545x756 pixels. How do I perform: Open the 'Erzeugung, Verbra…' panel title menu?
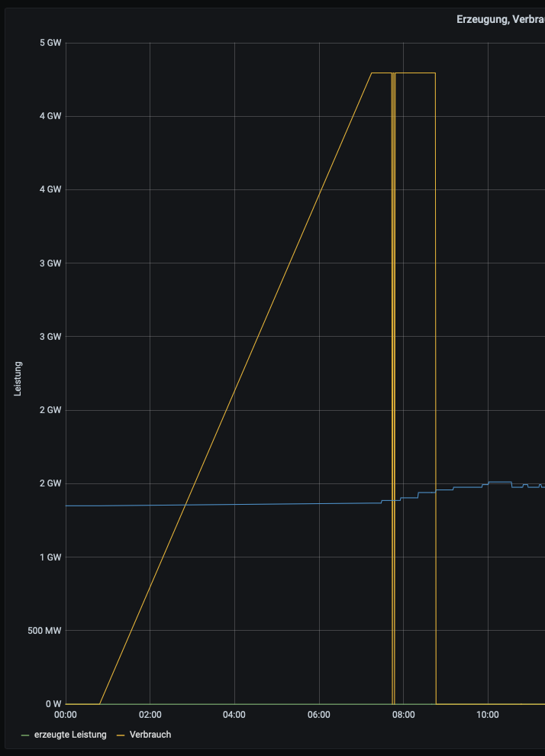(x=501, y=19)
